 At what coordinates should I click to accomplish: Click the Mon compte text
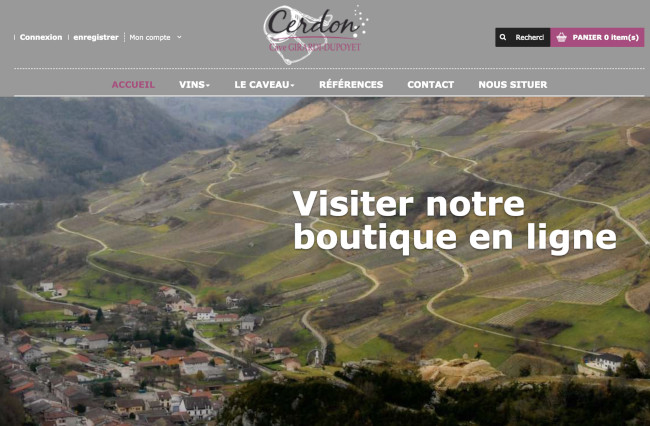pyautogui.click(x=150, y=37)
